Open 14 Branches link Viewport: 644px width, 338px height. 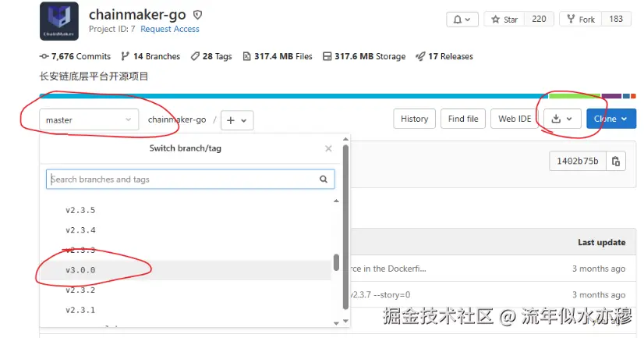pyautogui.click(x=150, y=56)
